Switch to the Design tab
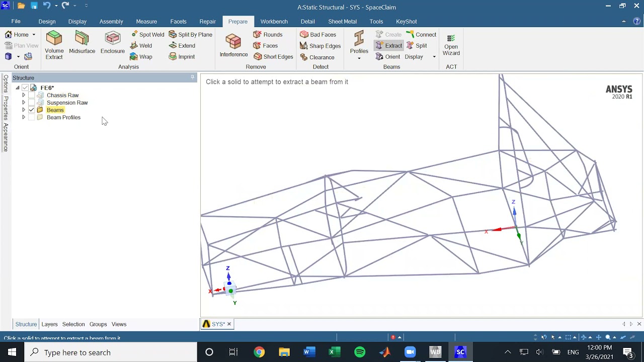This screenshot has width=644, height=362. [x=47, y=22]
